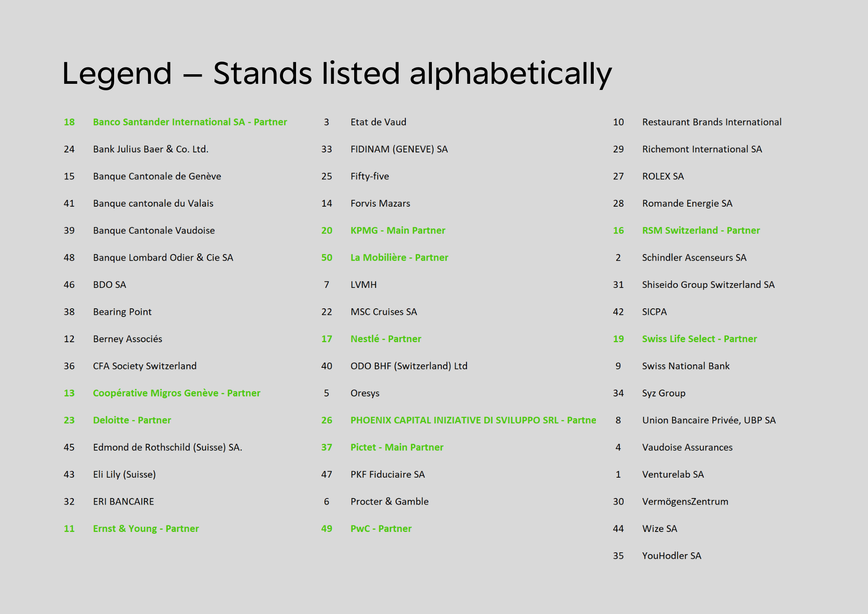Click PwC - Partner entry
This screenshot has height=614, width=868.
coord(381,528)
